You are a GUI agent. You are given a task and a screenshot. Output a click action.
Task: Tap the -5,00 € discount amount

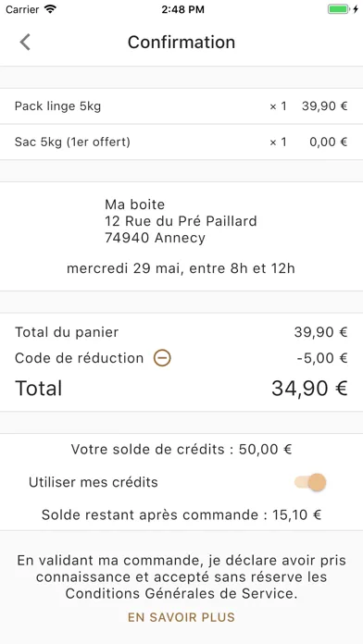[x=322, y=358]
